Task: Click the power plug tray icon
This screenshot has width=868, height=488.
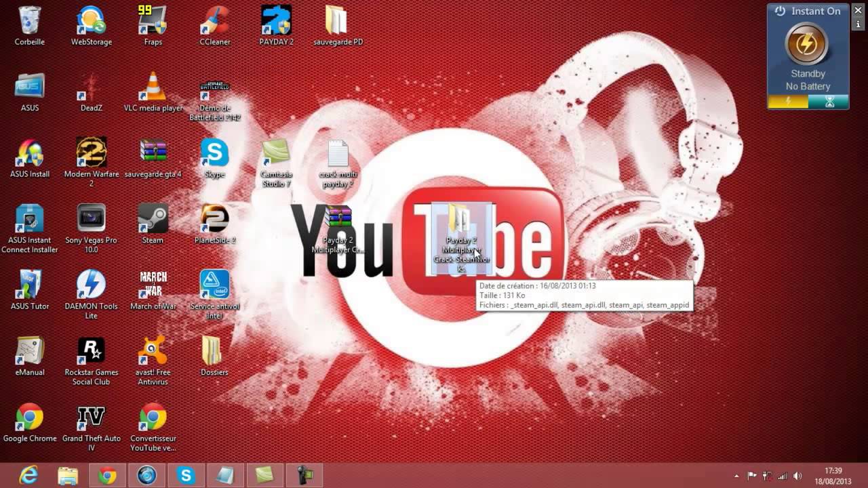Action: (767, 476)
